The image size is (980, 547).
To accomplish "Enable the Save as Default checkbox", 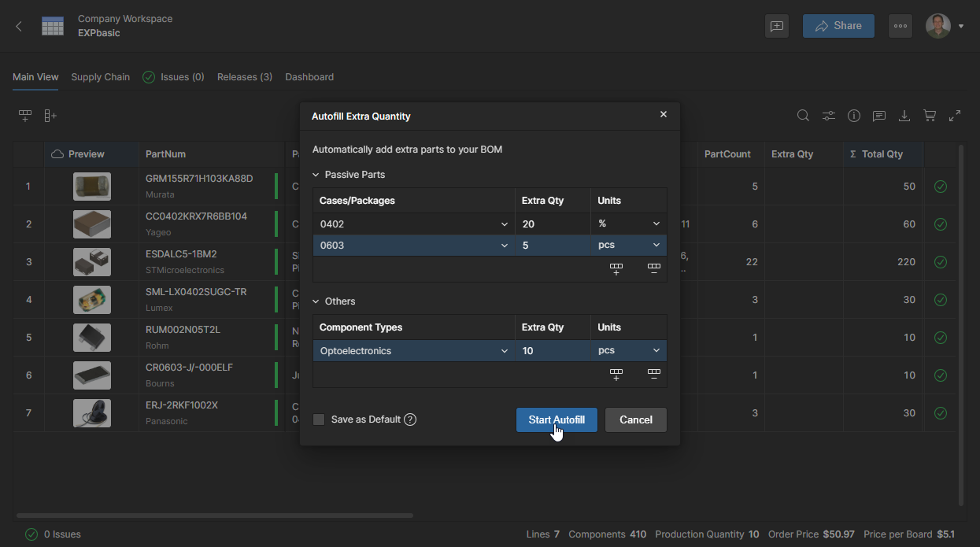I will [319, 419].
